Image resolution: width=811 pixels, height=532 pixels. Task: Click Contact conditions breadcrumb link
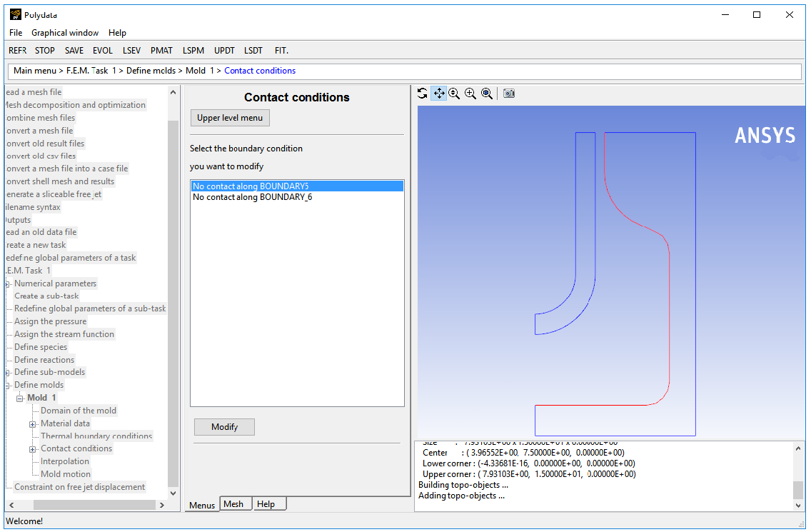pos(260,71)
